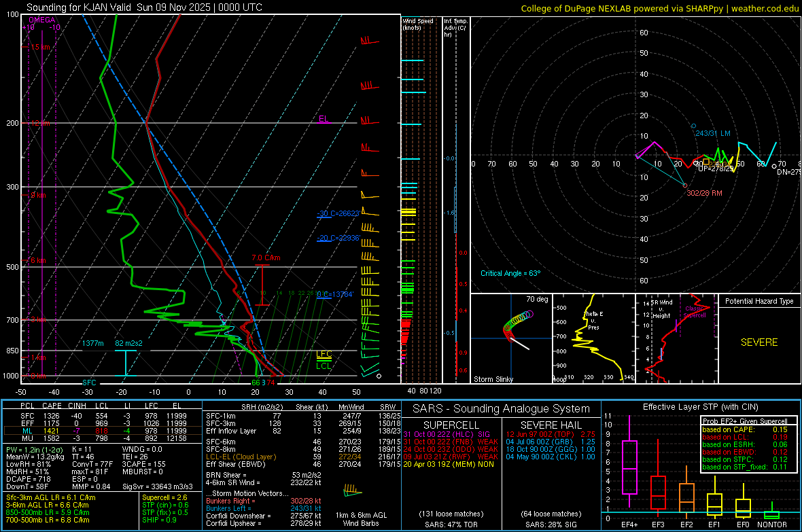Click the Bunkers Left marker circle on hodograph
This screenshot has width=802, height=532.
[x=693, y=126]
